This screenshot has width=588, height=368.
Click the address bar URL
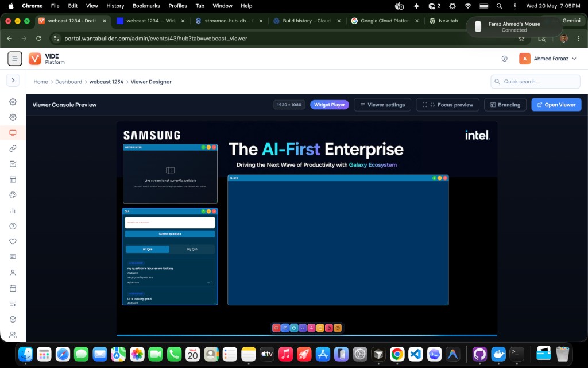tap(156, 39)
